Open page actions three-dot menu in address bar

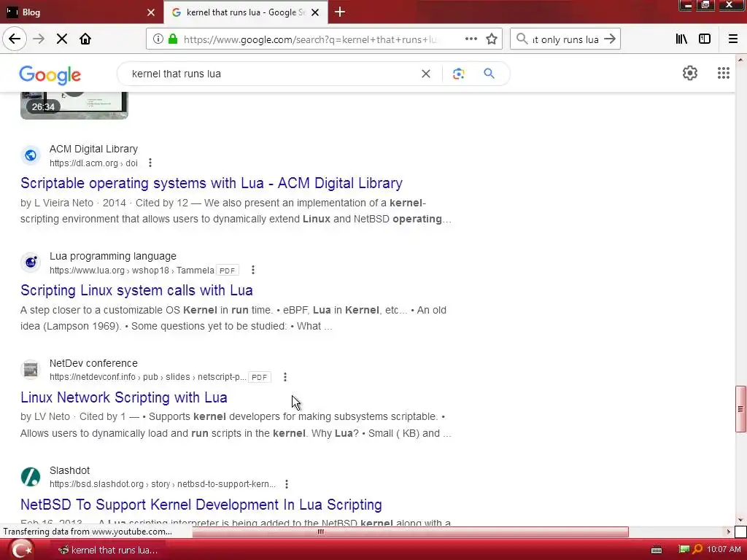coord(471,39)
